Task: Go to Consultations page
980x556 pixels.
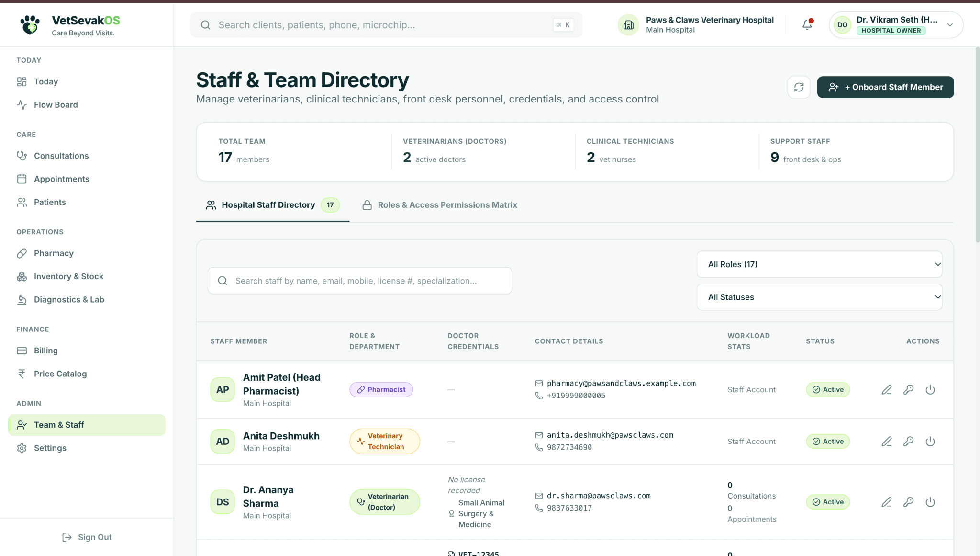Action: click(87, 156)
